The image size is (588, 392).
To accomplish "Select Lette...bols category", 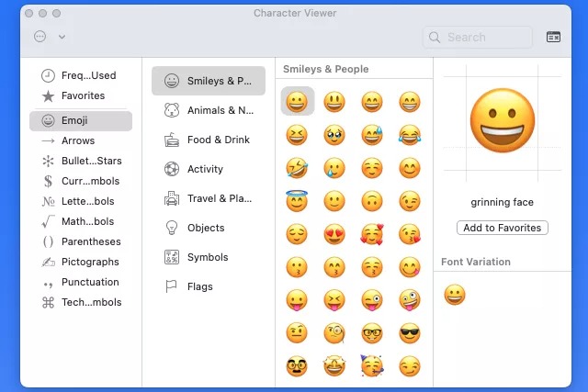I will pyautogui.click(x=81, y=201).
